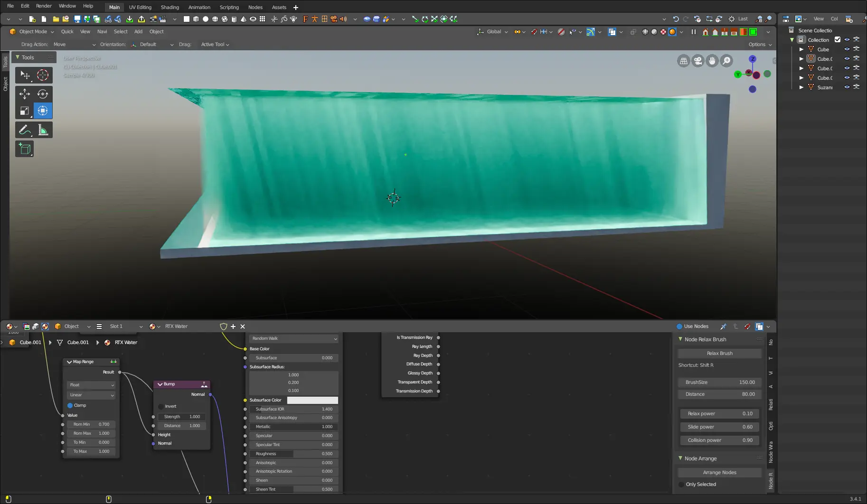Open the Add Cube tool
The width and height of the screenshot is (867, 504).
24,149
